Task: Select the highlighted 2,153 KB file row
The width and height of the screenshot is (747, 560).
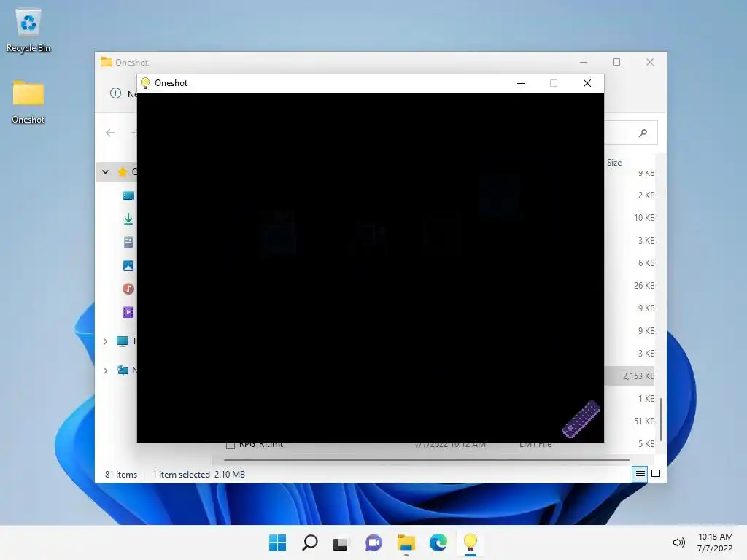Action: pyautogui.click(x=630, y=376)
